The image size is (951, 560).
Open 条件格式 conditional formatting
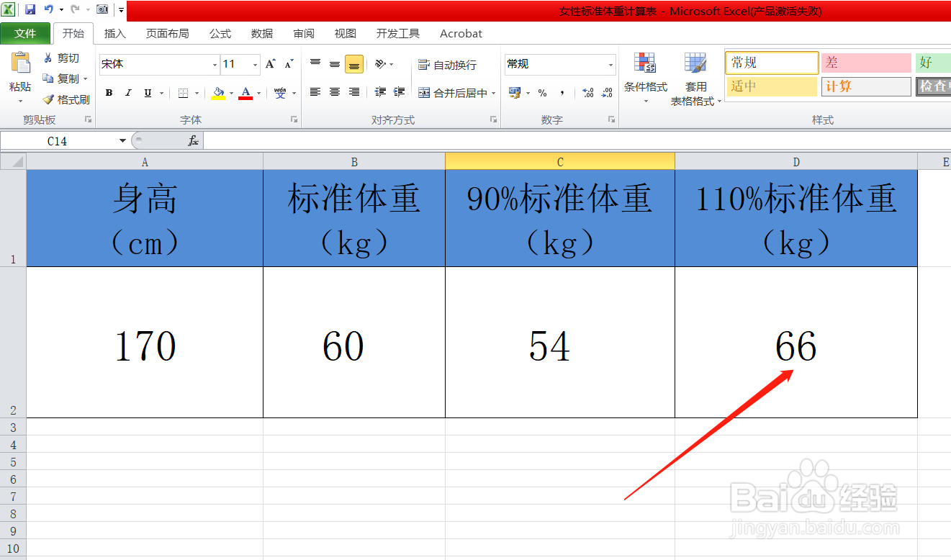[645, 78]
